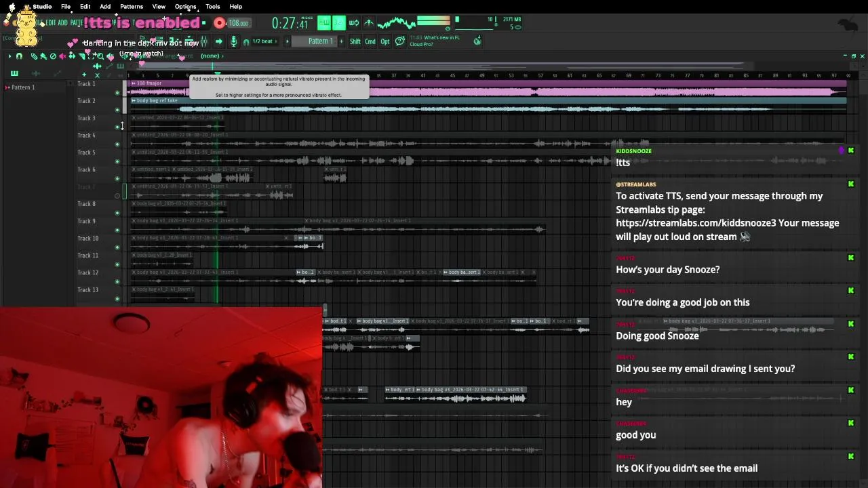Click the green playhead marker on ruler

[x=217, y=74]
